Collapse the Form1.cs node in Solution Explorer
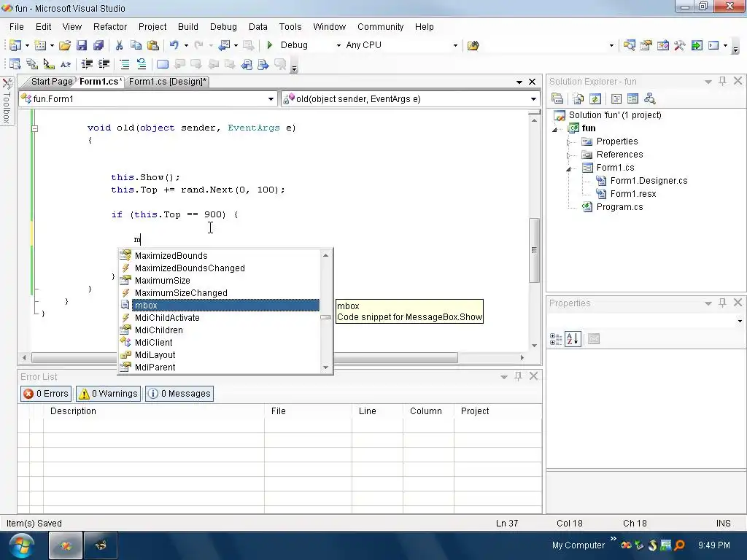This screenshot has height=560, width=747. tap(568, 168)
